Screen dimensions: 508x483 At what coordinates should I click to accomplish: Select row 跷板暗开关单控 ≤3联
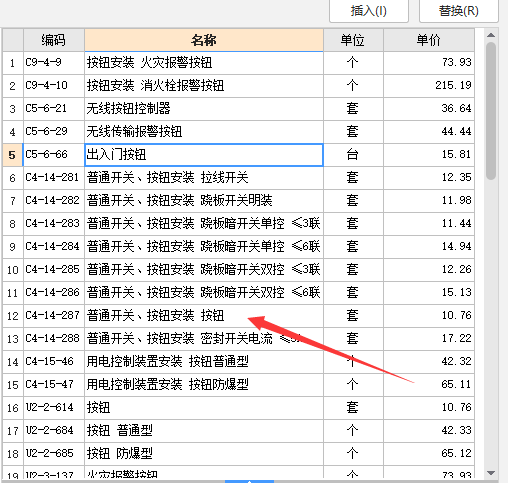[x=204, y=224]
